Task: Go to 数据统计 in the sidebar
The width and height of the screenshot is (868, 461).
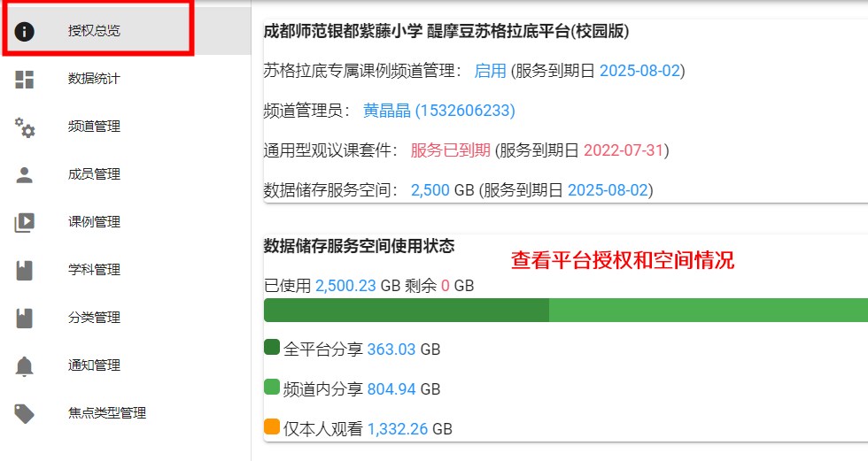Action: pyautogui.click(x=94, y=79)
